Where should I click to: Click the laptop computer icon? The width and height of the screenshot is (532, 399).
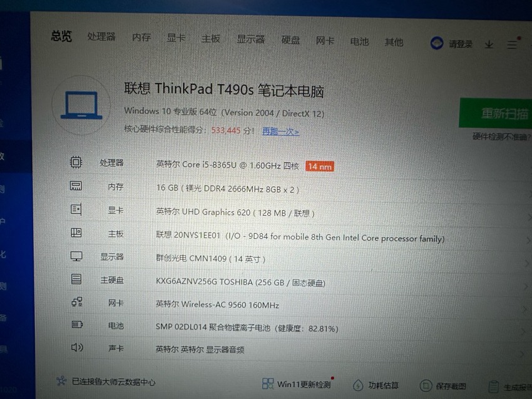click(x=81, y=106)
